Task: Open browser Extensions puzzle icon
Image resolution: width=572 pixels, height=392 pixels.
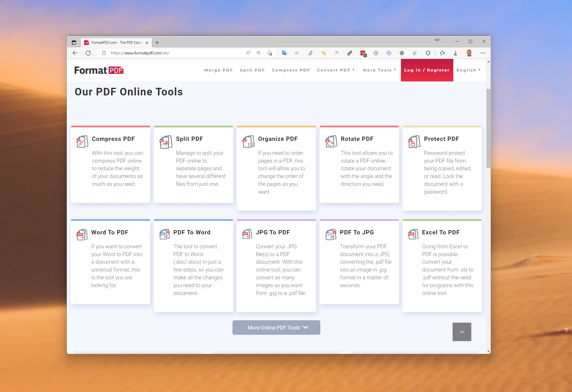Action: click(x=428, y=53)
